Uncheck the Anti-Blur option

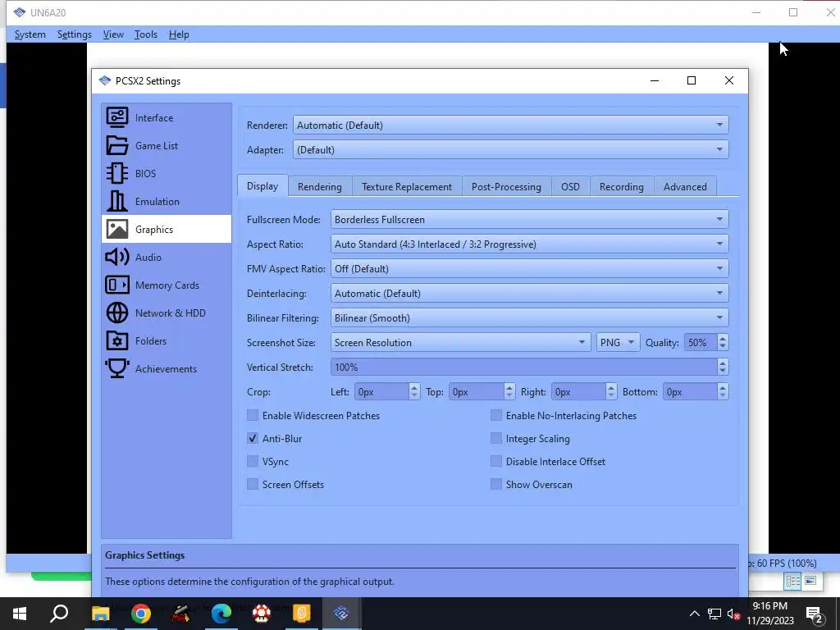tap(253, 438)
